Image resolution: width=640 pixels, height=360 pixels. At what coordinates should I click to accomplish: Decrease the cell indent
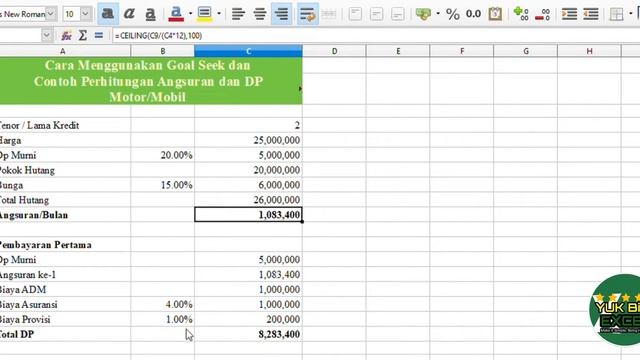591,14
